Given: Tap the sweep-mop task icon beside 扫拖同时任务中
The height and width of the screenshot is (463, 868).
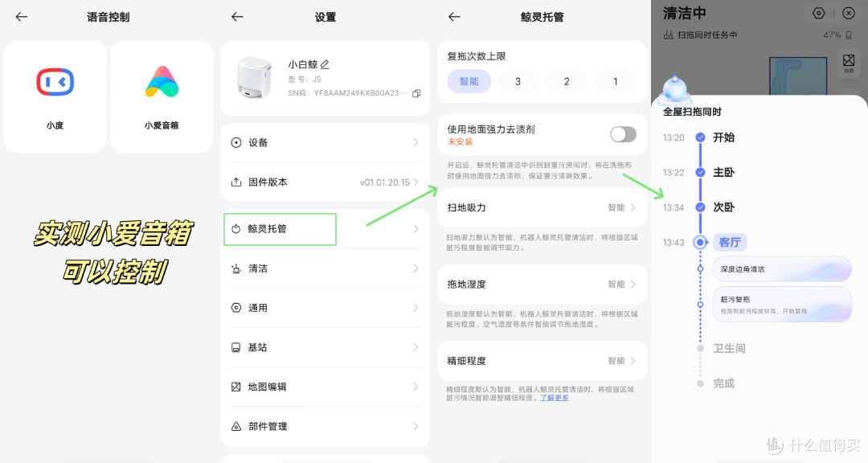Looking at the screenshot, I should tap(669, 35).
